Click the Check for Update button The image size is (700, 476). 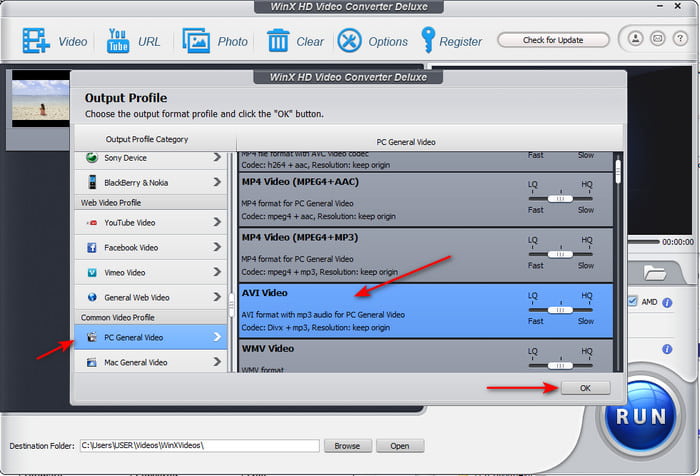click(x=553, y=40)
